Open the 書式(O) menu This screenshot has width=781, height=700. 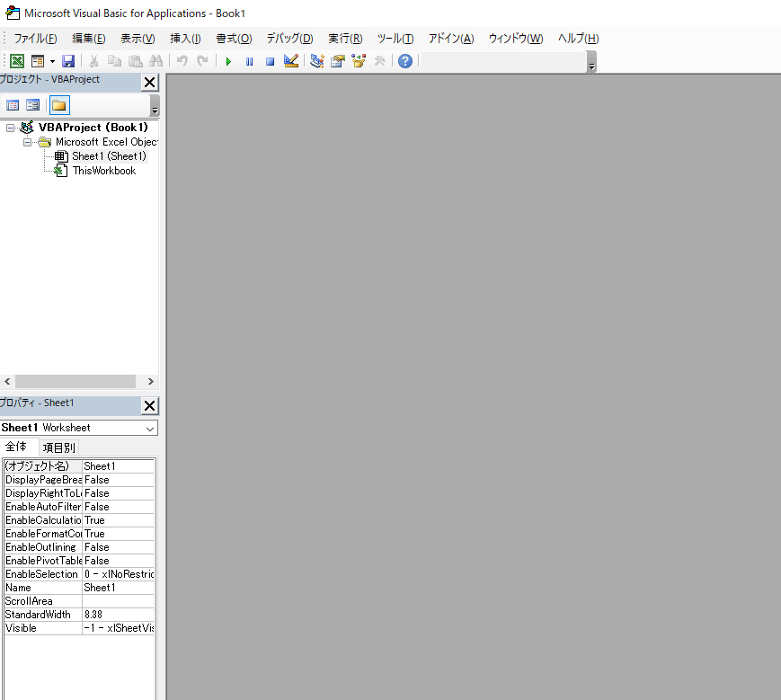coord(234,39)
